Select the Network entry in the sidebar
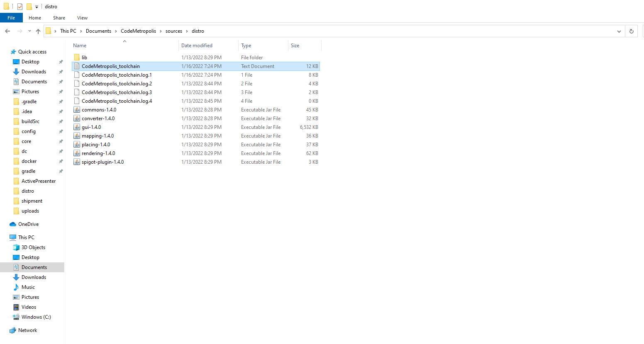 click(27, 330)
